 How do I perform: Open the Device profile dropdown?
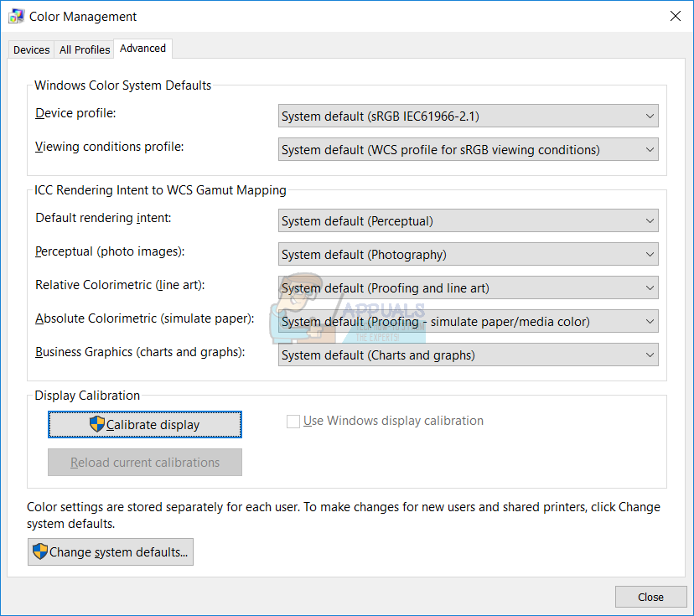(x=469, y=116)
